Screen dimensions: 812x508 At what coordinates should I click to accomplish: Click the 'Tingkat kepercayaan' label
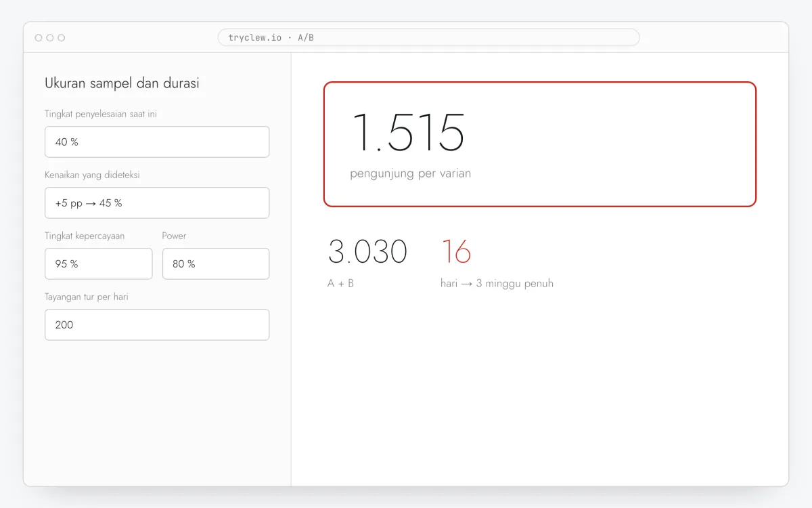(x=85, y=236)
